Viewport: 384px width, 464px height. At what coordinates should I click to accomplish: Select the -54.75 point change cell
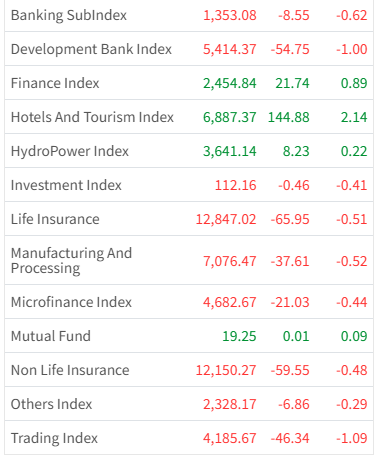290,49
